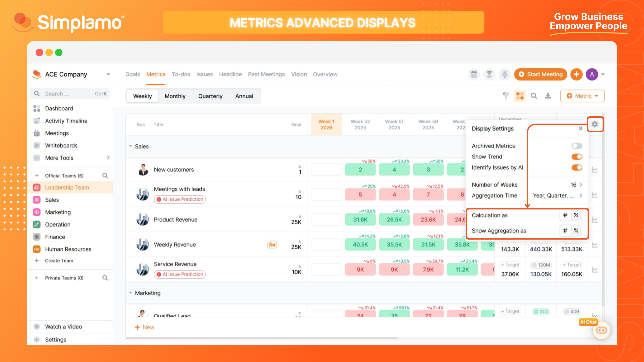
Task: Switch to the Monthly tab
Action: (175, 96)
